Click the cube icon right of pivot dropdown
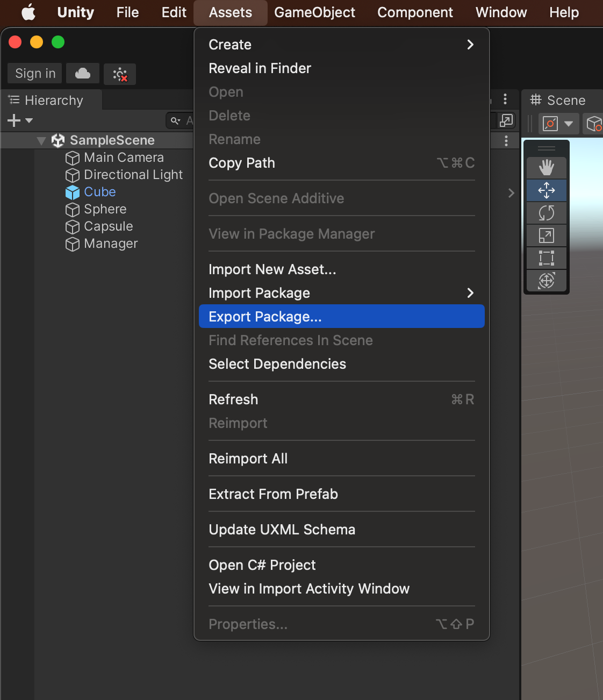Screen dimensions: 603x700 594,124
